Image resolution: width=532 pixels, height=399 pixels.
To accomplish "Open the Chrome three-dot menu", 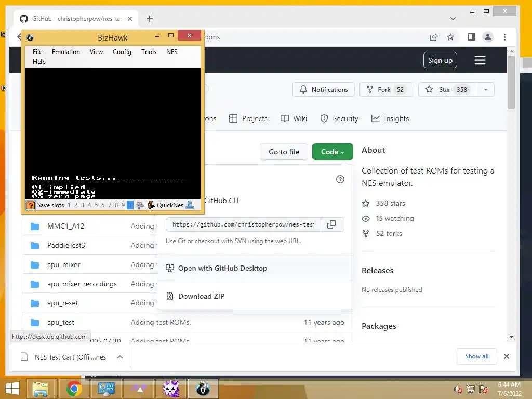I will pyautogui.click(x=504, y=37).
